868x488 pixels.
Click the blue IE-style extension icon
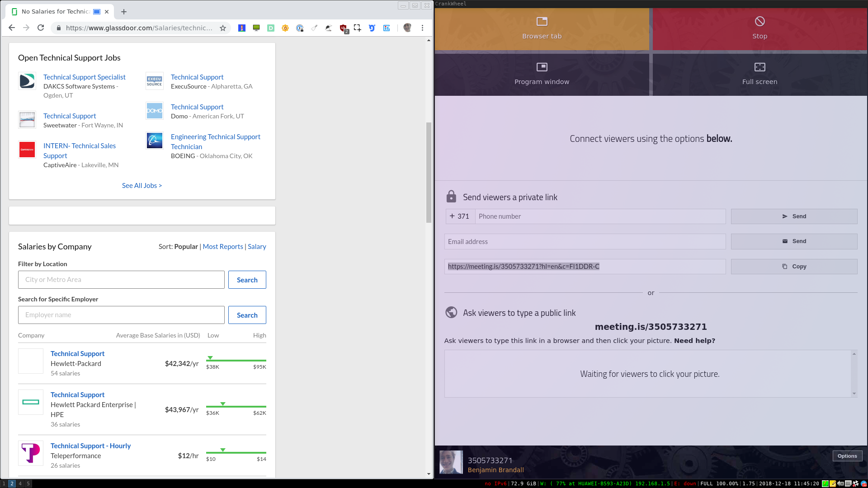(x=387, y=28)
